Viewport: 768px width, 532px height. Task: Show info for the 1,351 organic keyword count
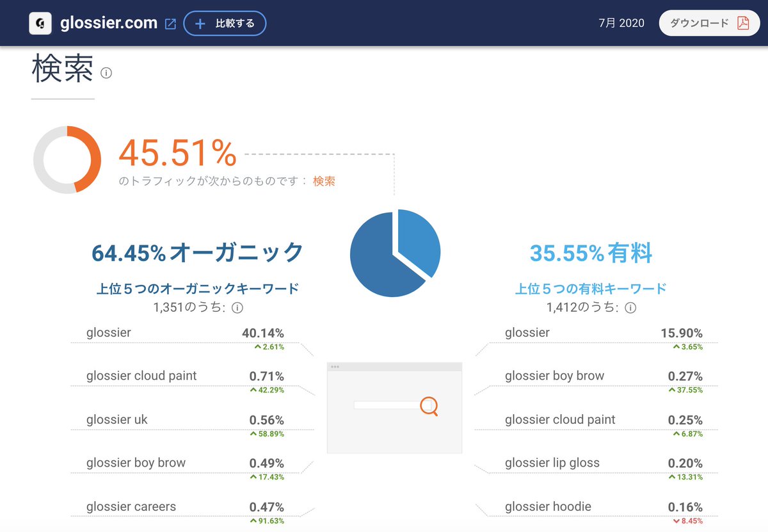[x=237, y=307]
